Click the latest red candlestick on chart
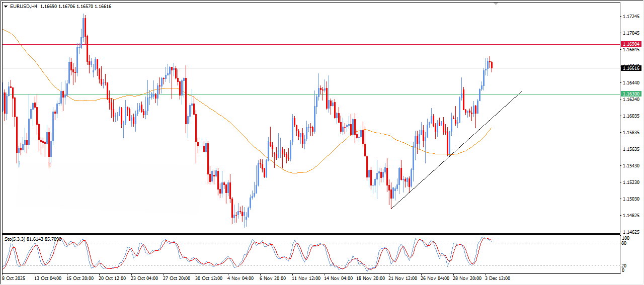Image resolution: width=644 pixels, height=285 pixels. coord(492,65)
